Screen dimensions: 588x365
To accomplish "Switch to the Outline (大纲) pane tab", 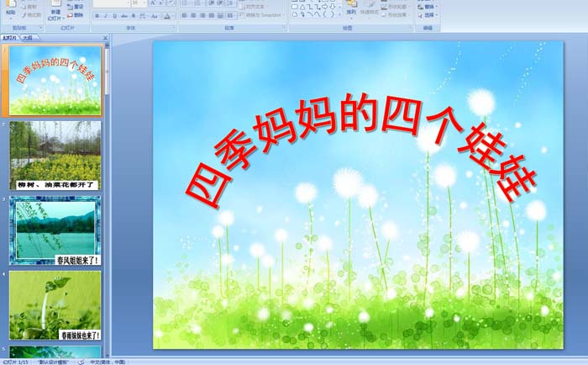I will click(28, 38).
